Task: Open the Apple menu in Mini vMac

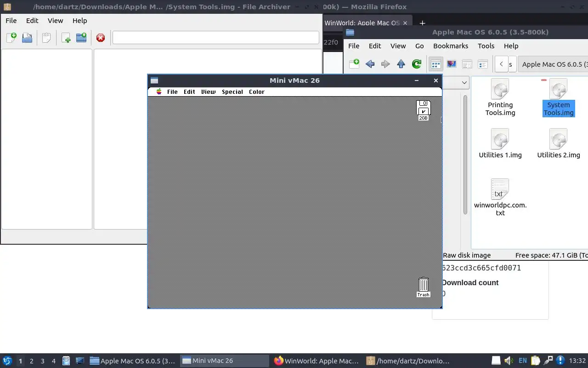Action: pyautogui.click(x=159, y=92)
